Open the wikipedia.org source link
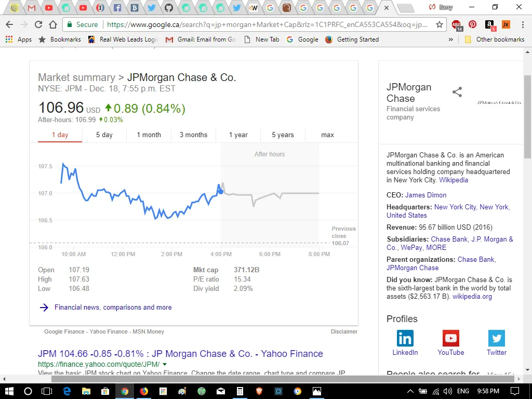This screenshot has width=532, height=399. (472, 297)
